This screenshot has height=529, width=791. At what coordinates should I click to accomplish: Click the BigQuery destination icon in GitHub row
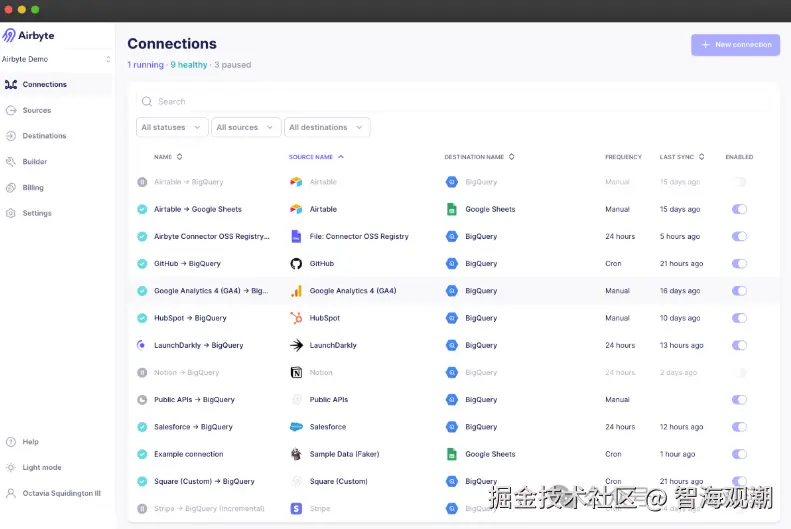451,263
